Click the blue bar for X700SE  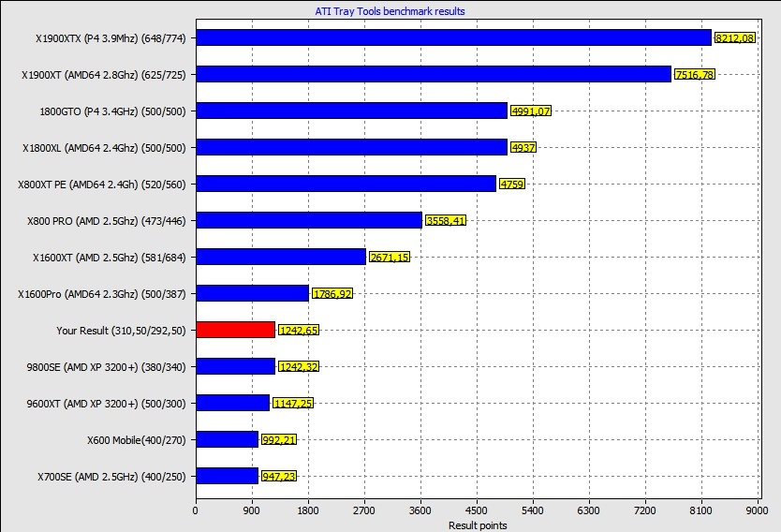228,476
